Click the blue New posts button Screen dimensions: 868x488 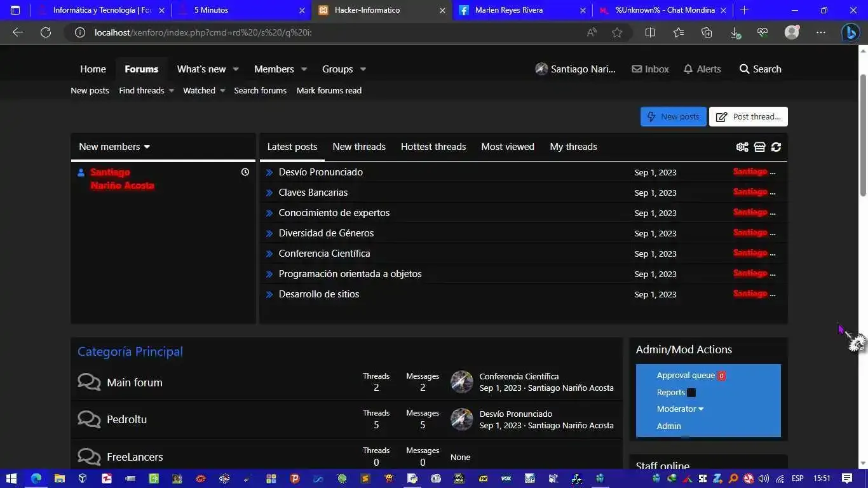point(674,116)
